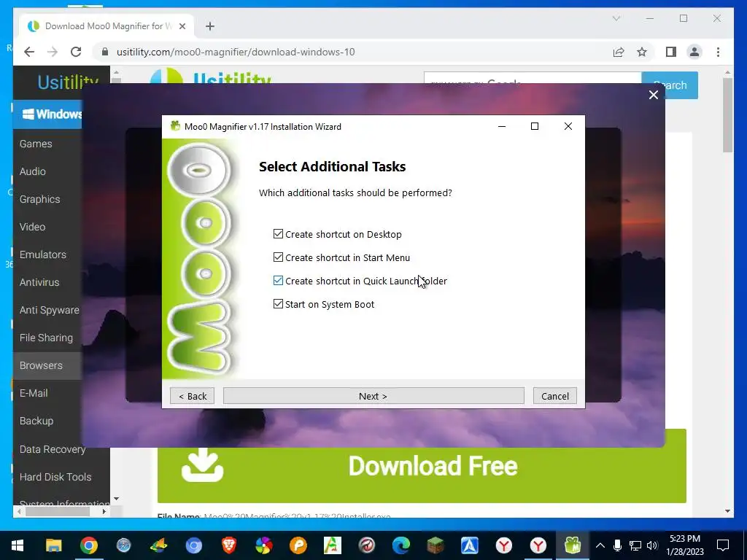Open the clock showing 5:23 PM
The width and height of the screenshot is (747, 560).
(x=684, y=545)
